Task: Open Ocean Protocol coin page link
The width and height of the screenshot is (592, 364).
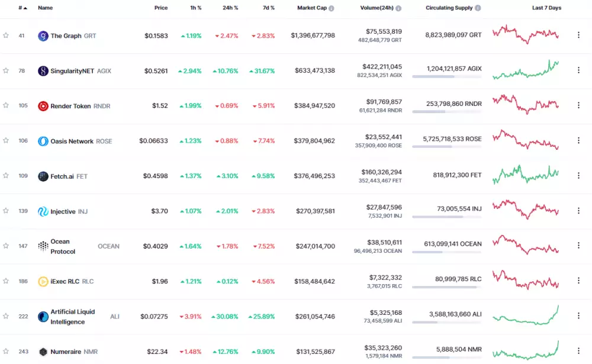Action: [x=63, y=246]
